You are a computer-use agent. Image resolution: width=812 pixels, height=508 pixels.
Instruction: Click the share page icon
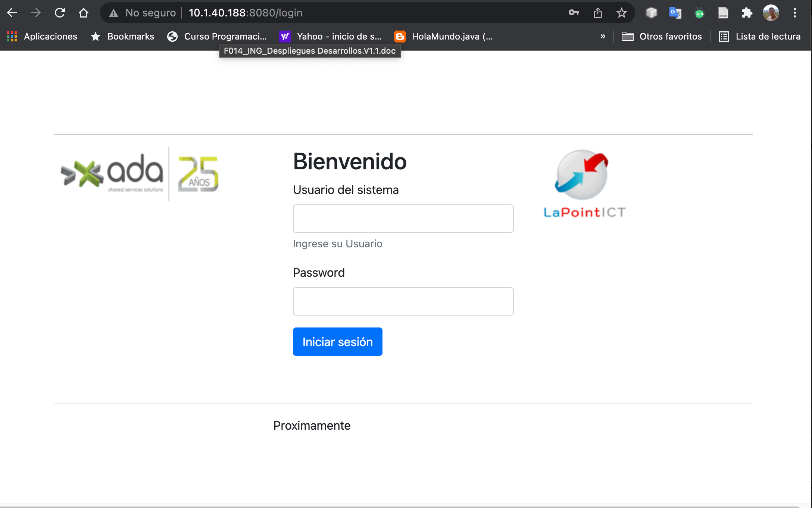pos(598,13)
